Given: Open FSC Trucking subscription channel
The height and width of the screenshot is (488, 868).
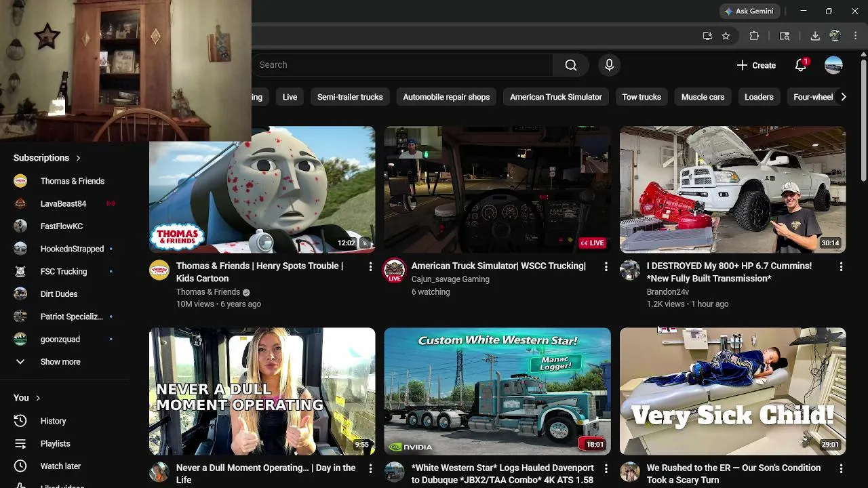Looking at the screenshot, I should coord(65,271).
